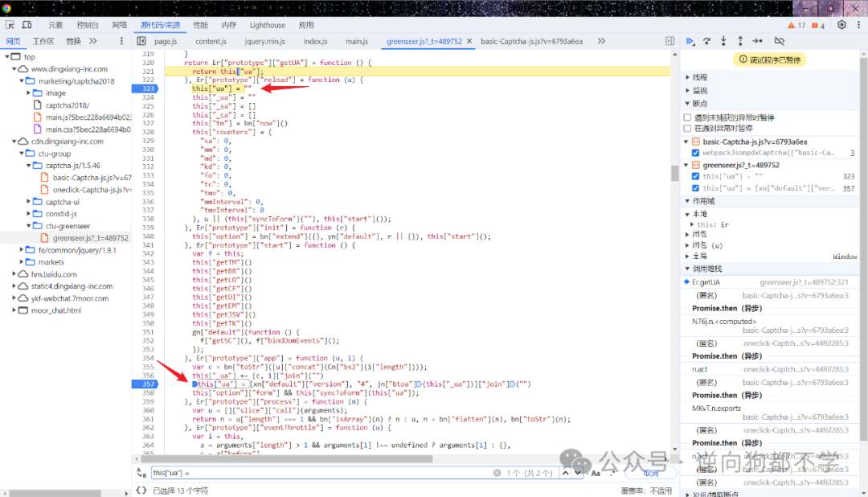Image resolution: width=868 pixels, height=497 pixels.
Task: Step into next function call
Action: (x=723, y=41)
